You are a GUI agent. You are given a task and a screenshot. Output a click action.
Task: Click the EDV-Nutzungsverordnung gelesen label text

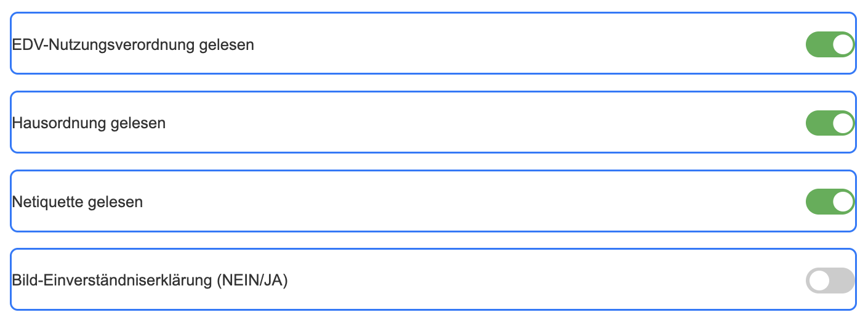pyautogui.click(x=133, y=45)
